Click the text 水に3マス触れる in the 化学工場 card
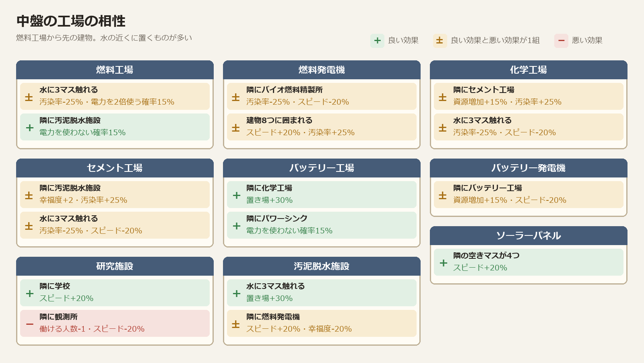This screenshot has width=644, height=363. tap(483, 120)
